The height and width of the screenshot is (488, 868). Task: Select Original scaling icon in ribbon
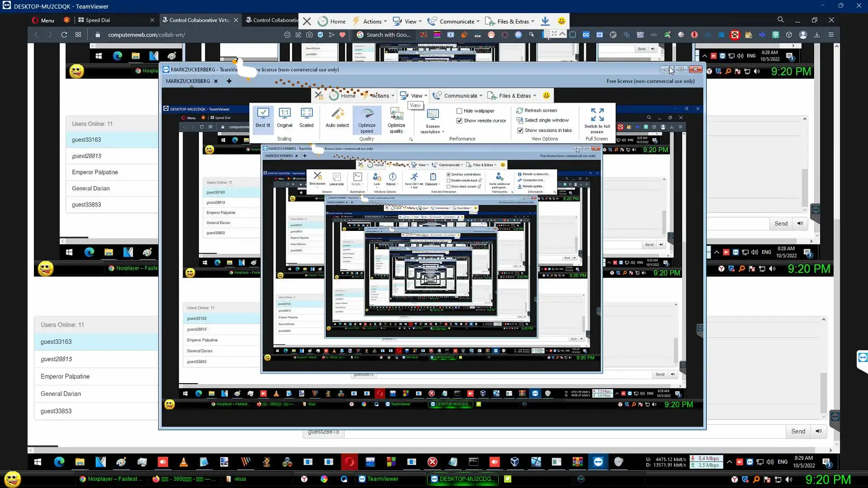point(284,113)
